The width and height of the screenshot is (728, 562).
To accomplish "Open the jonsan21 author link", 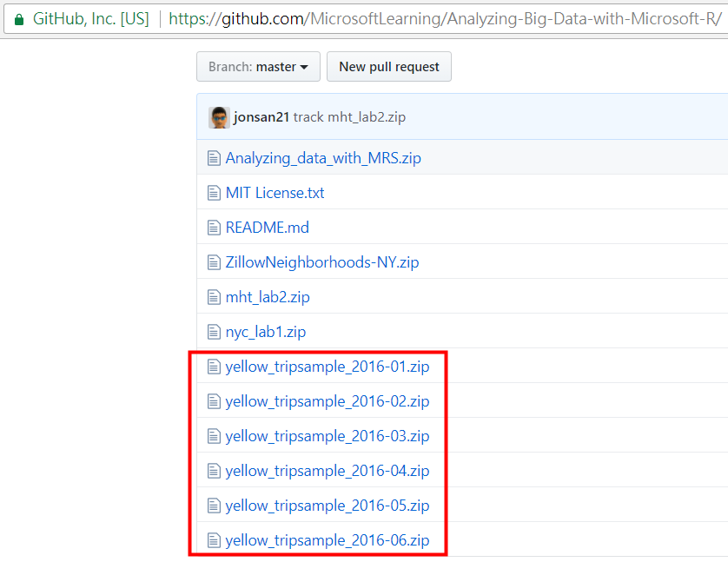I will 261,117.
